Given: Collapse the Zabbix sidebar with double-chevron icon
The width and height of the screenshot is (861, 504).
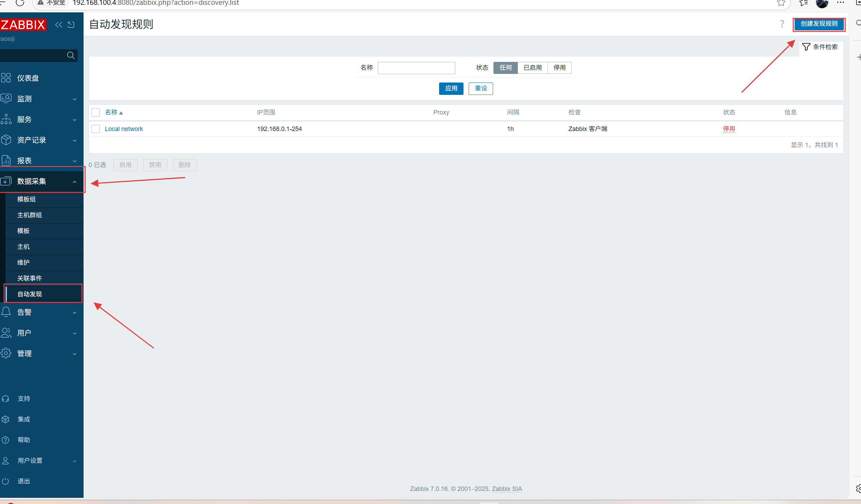Looking at the screenshot, I should [59, 25].
